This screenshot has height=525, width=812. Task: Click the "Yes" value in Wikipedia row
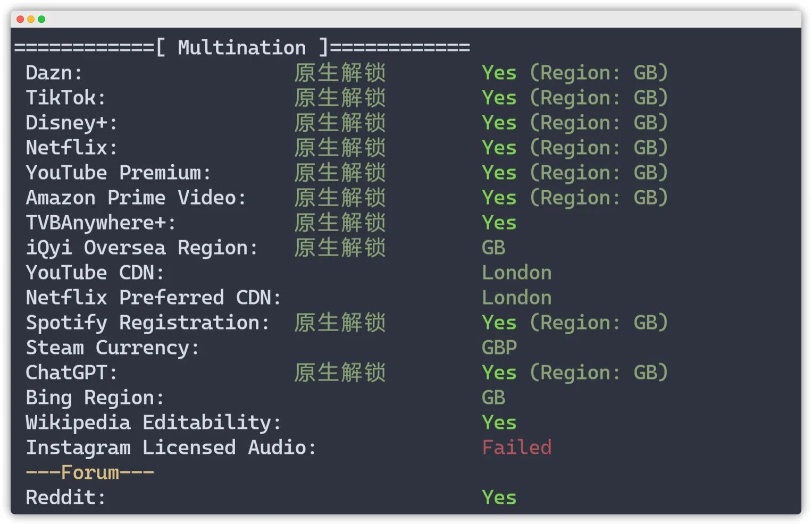(499, 422)
